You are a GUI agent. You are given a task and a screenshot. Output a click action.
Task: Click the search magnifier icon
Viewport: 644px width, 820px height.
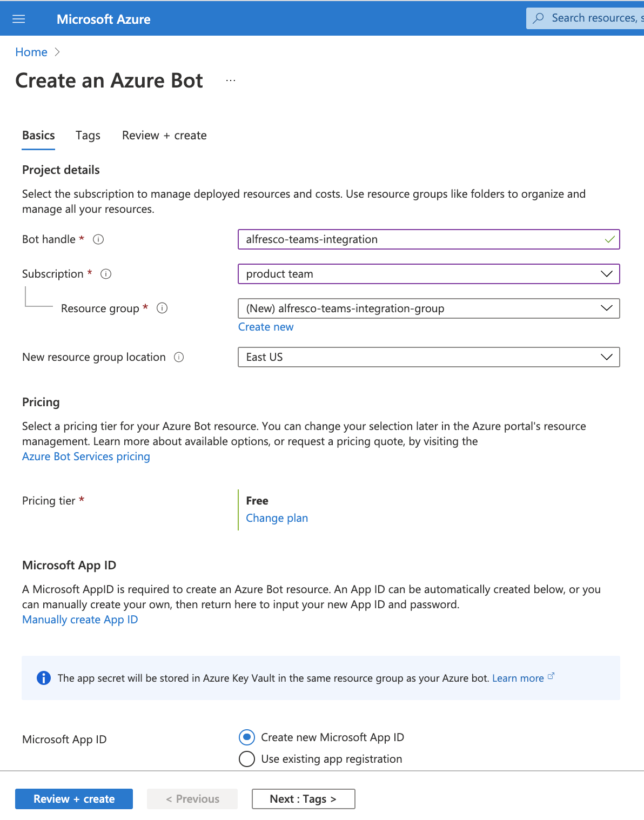(539, 18)
